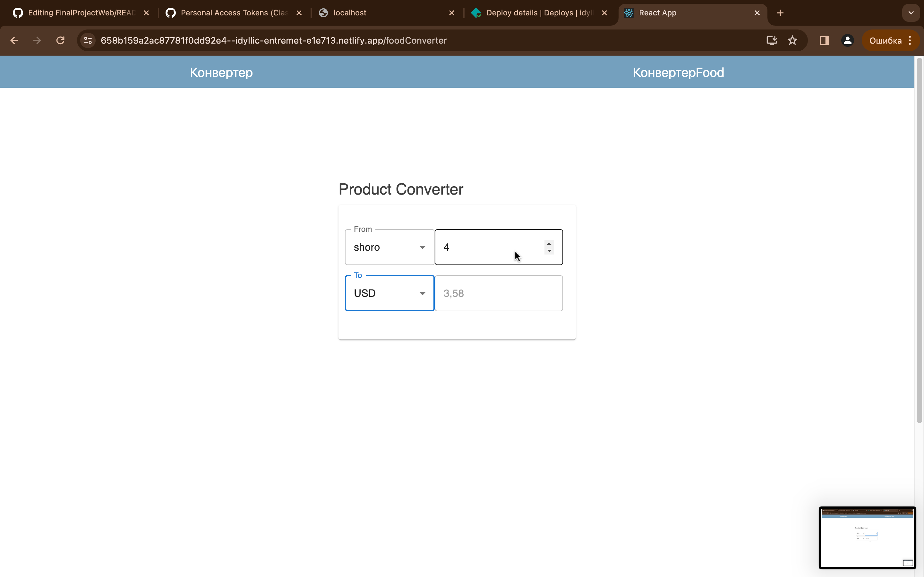Open the user profile icon
924x577 pixels.
(x=847, y=40)
